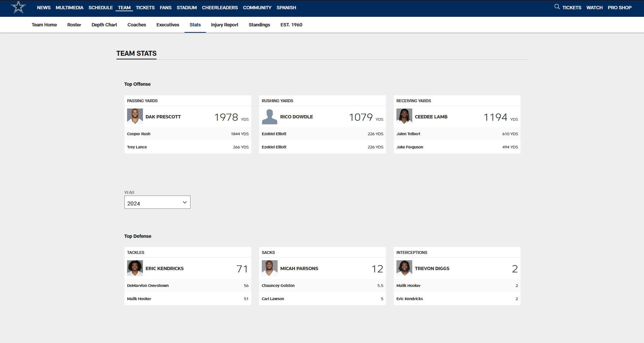Open the NEWS menu

[44, 8]
